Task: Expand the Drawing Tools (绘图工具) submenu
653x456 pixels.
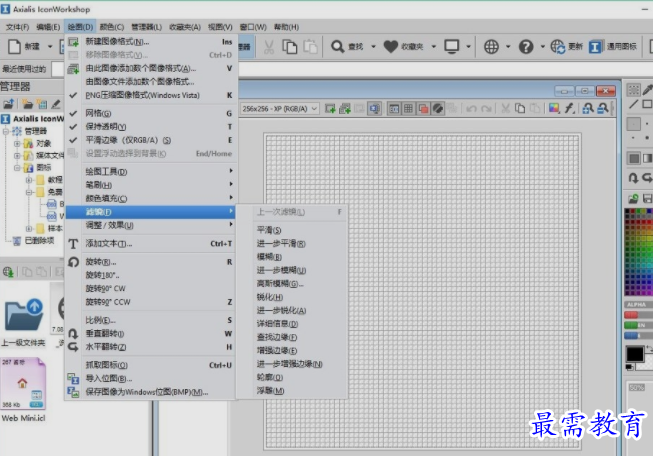Action: coord(150,171)
